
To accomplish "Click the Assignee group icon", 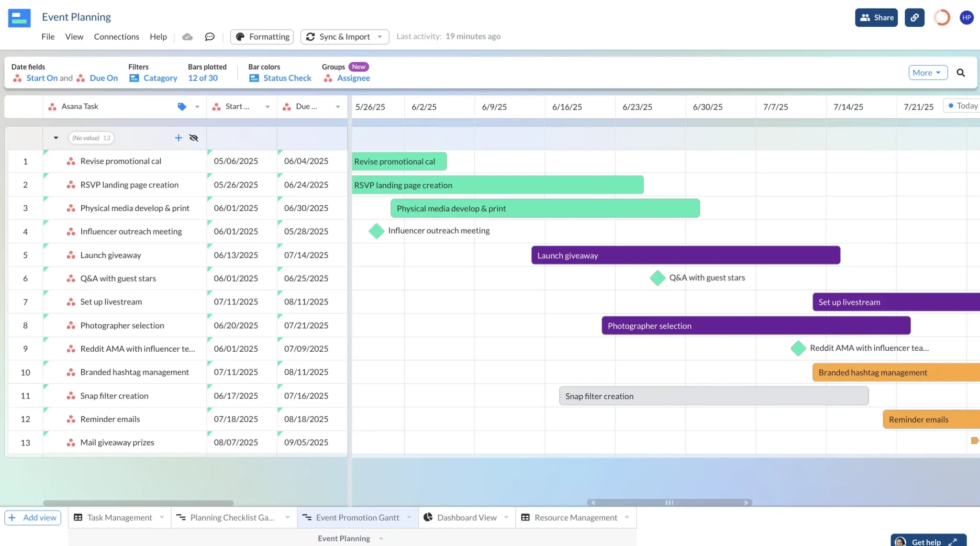I will 328,78.
